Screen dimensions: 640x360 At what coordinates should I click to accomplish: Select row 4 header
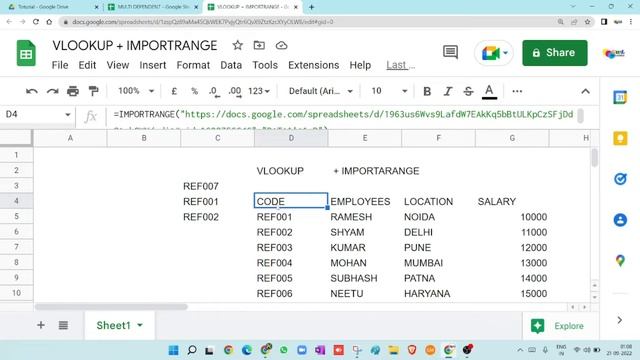(x=16, y=201)
